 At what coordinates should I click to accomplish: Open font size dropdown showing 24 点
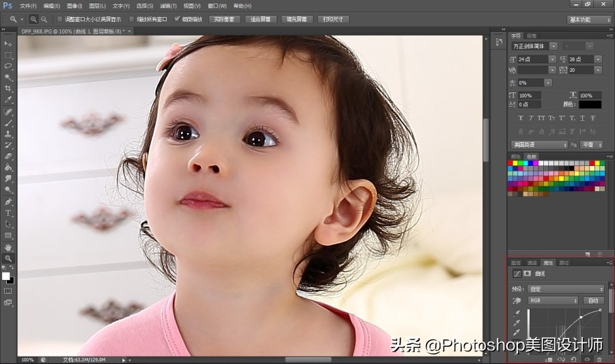(x=552, y=59)
